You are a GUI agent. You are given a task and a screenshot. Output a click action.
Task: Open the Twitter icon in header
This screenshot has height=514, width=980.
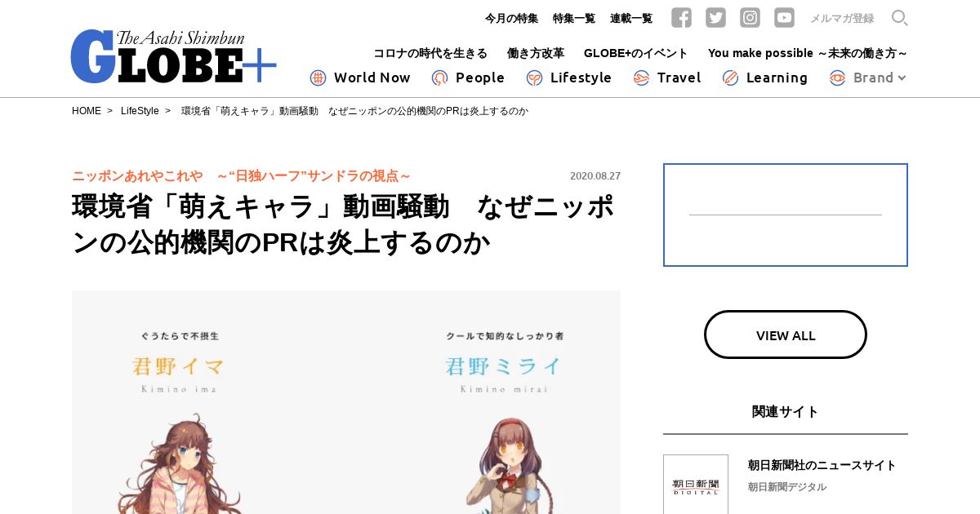pos(715,18)
